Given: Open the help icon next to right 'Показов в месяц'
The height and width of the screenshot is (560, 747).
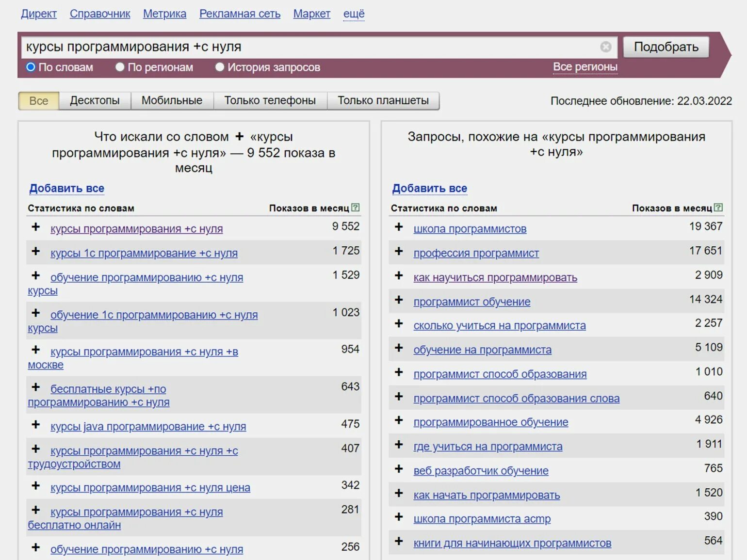Looking at the screenshot, I should (x=718, y=208).
